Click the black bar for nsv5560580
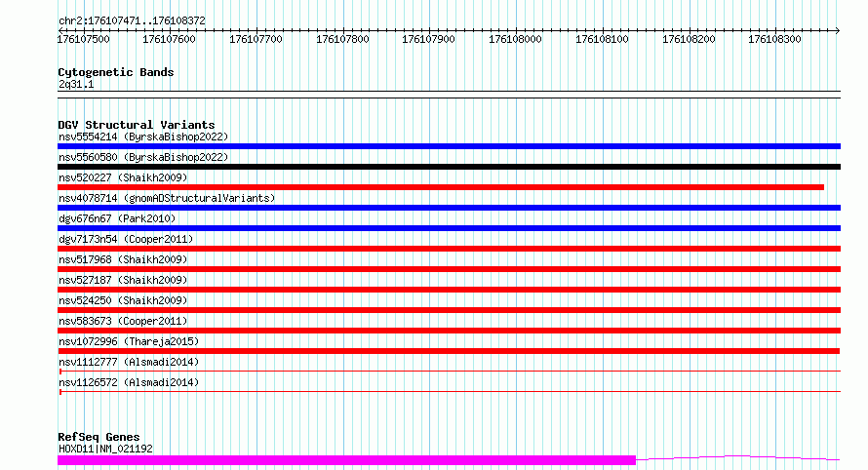 [449, 167]
